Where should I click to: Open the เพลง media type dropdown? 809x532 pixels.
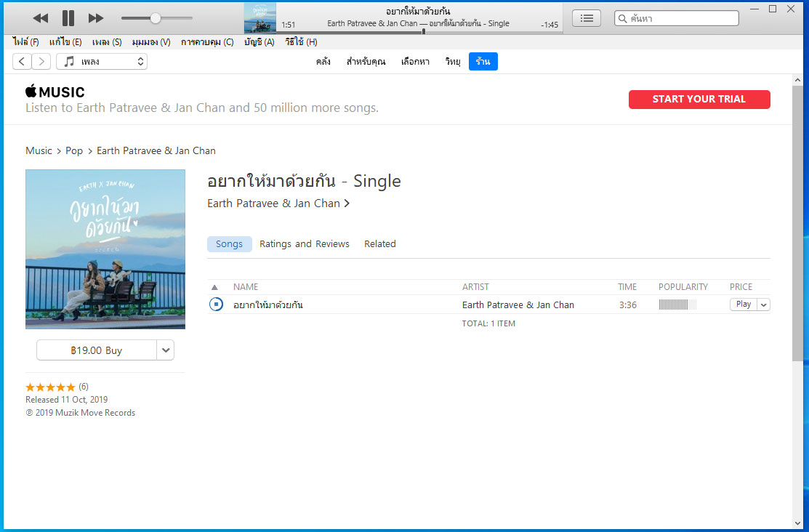tap(102, 61)
